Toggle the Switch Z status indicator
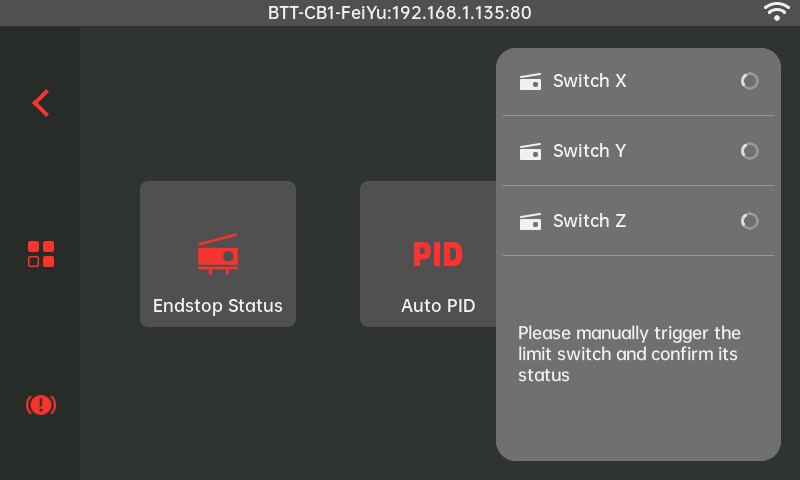The image size is (800, 480). tap(749, 221)
